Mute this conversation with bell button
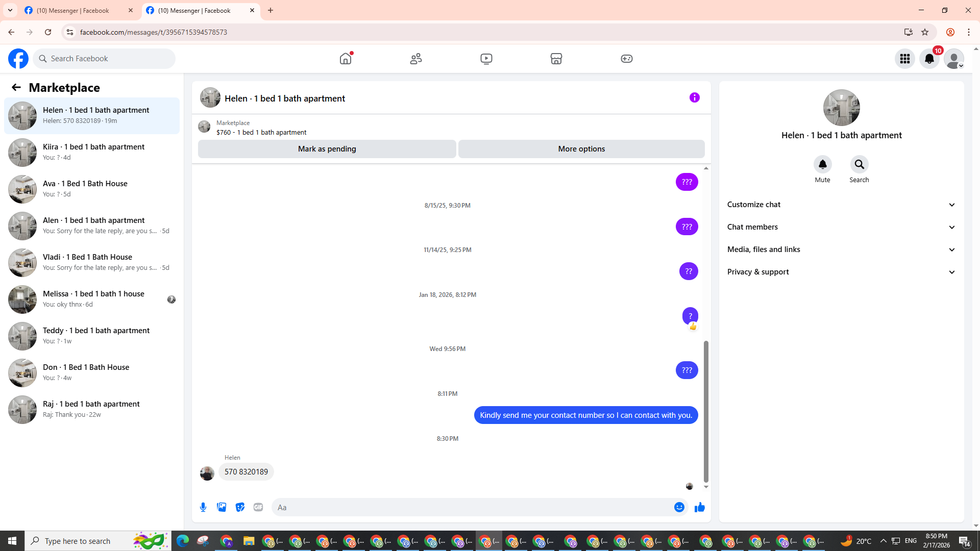Screen dimensions: 980x551 822,165
